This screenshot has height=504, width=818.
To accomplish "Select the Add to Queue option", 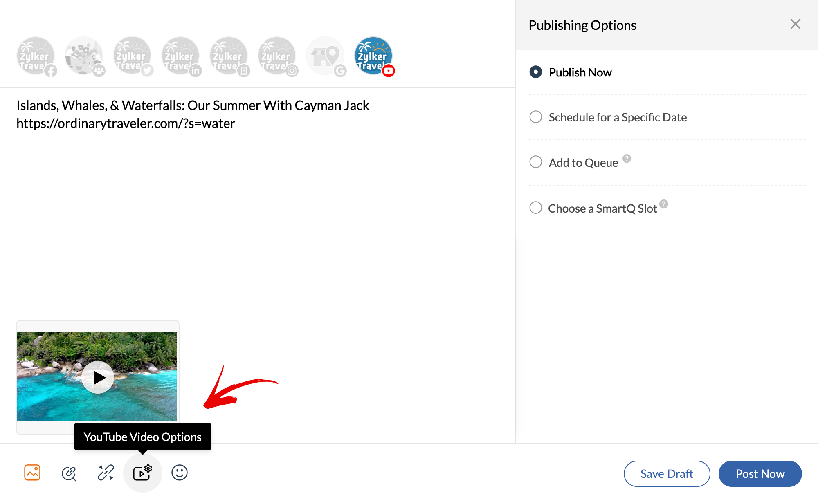I will tap(536, 162).
